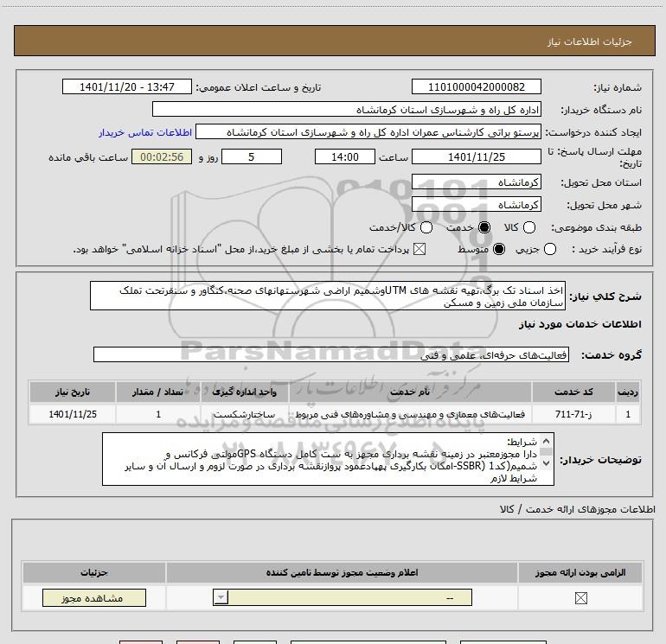Click the نام دستگاه خریدار field
Viewport: 666px width, 644px height.
pos(347,110)
